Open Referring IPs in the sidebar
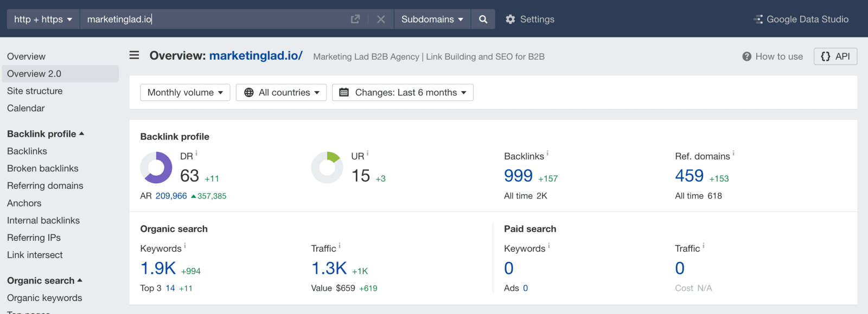This screenshot has height=314, width=868. point(34,238)
